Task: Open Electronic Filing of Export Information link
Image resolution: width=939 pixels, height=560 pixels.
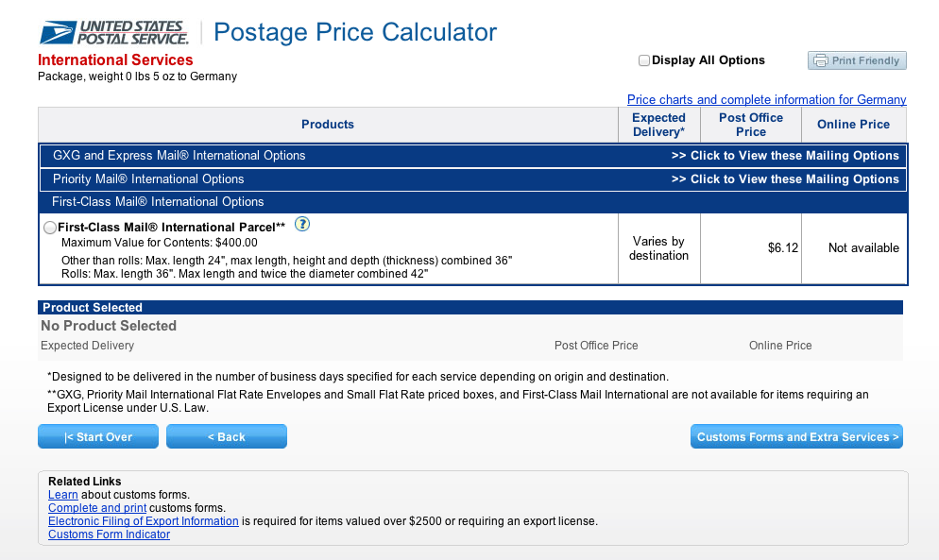Action: [144, 521]
